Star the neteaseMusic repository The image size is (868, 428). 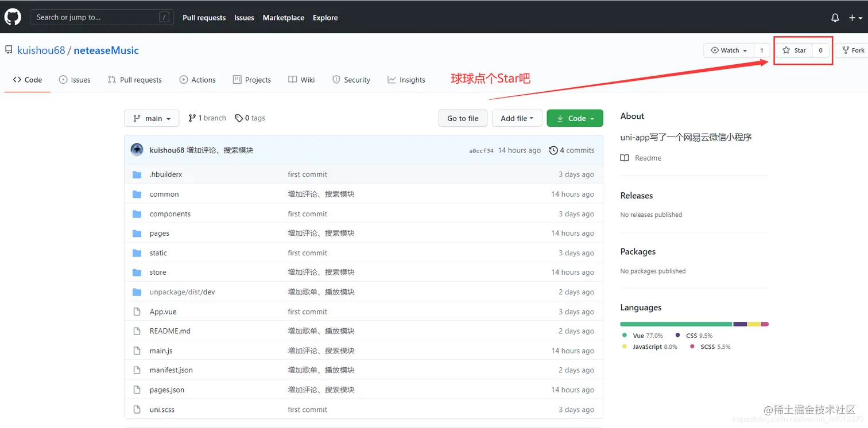794,50
